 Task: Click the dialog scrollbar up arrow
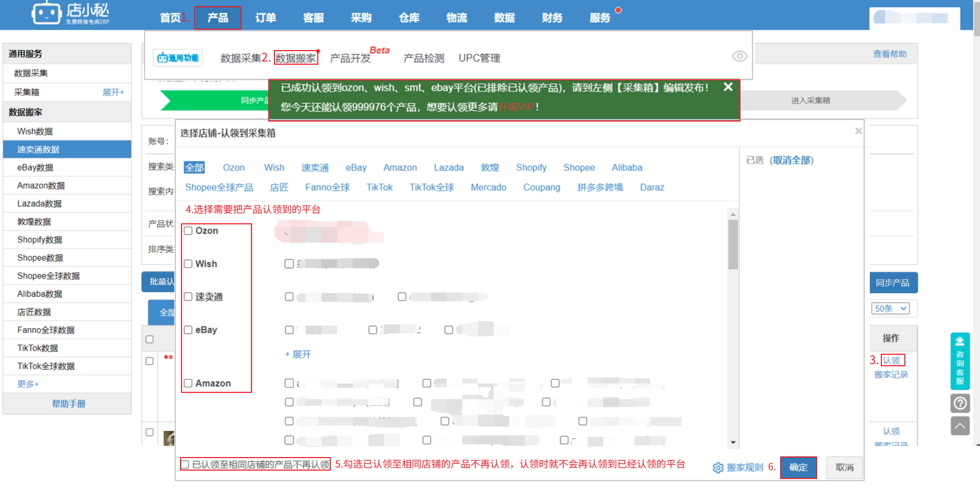(733, 214)
